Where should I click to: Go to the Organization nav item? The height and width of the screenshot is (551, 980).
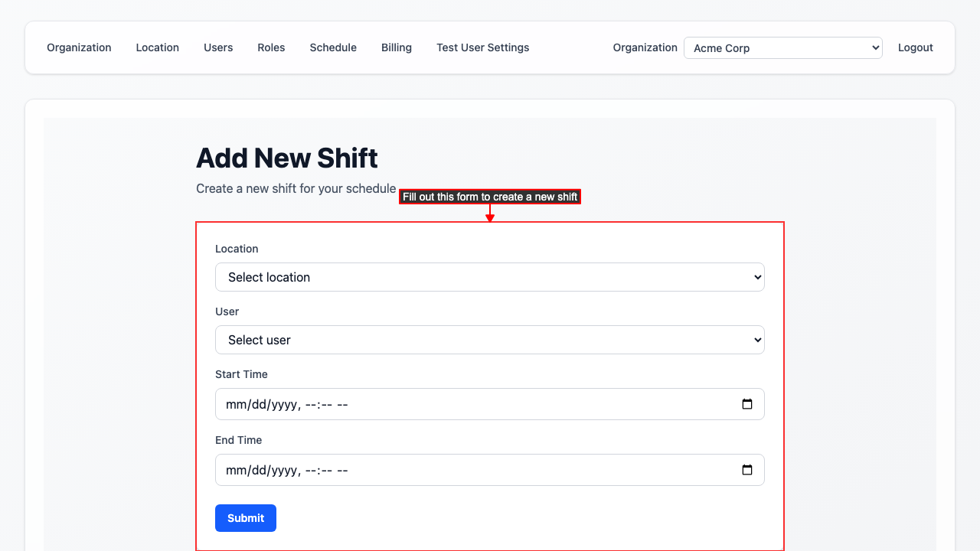[79, 47]
